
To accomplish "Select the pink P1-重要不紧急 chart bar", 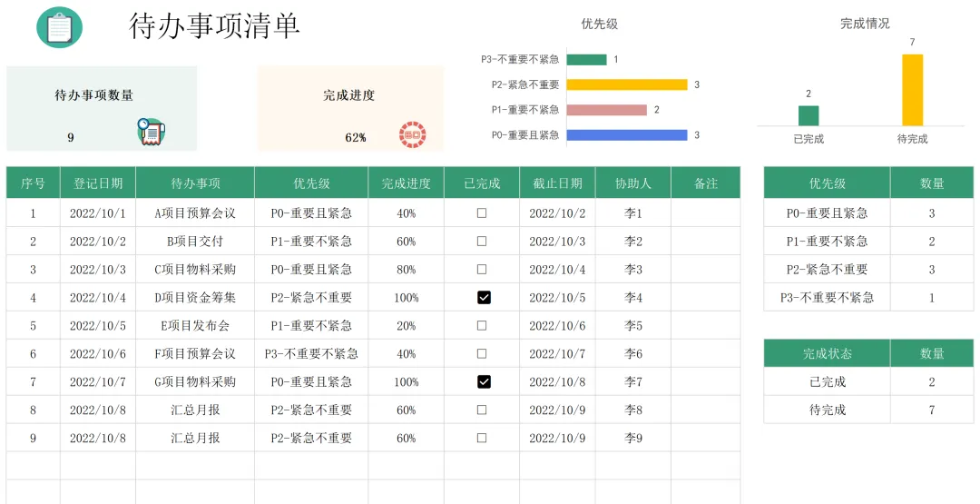I will coord(607,110).
